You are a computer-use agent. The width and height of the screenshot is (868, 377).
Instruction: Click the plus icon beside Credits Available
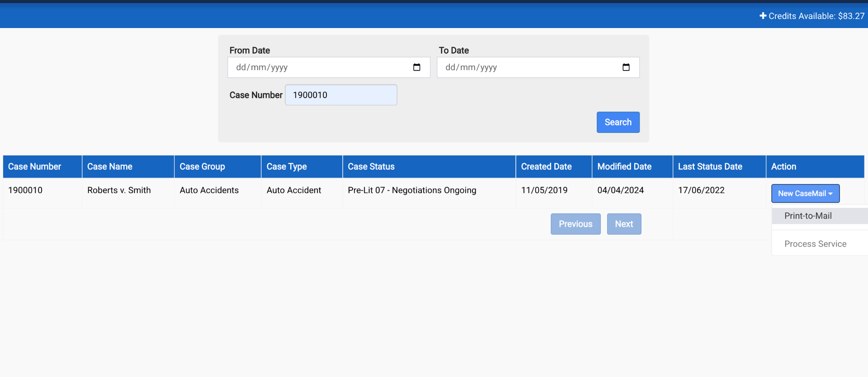coord(763,16)
